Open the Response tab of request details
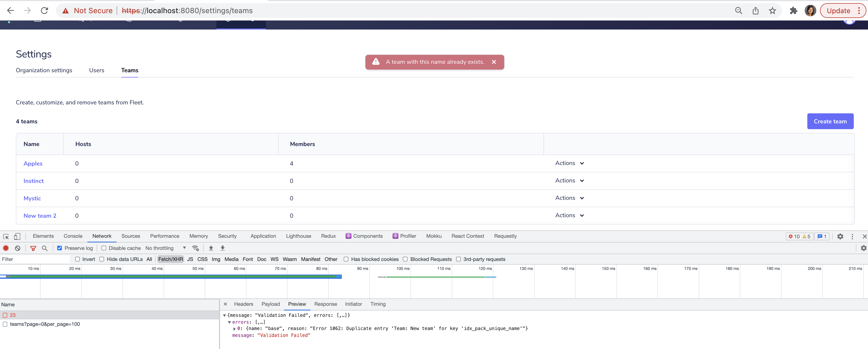The image size is (868, 349). 326,304
